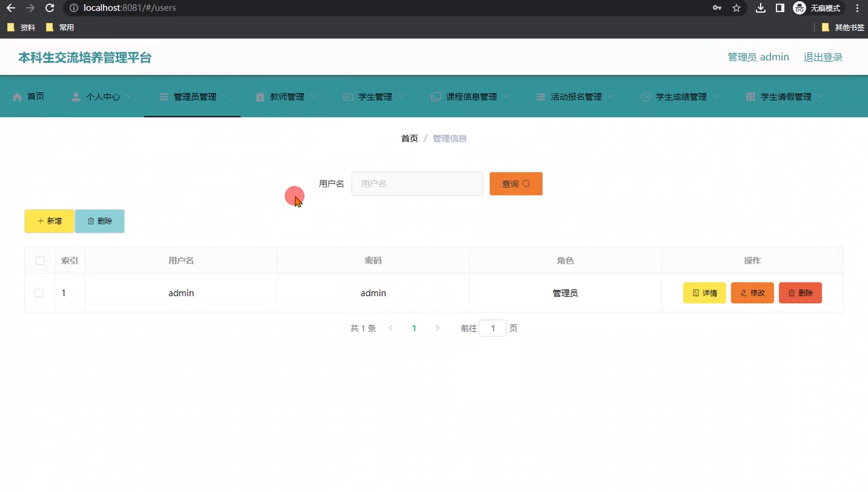Expand 教师管理 dropdown chevron

[x=313, y=96]
